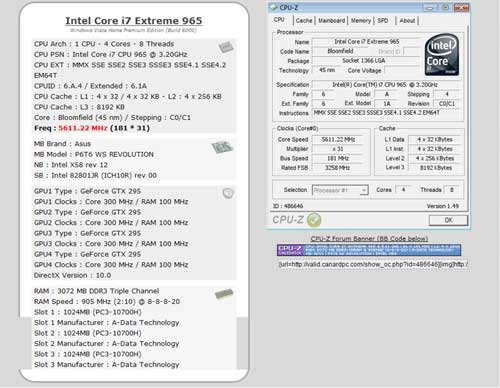Open the Processor #1 selection dropdown
This screenshot has width=500, height=388.
point(340,190)
